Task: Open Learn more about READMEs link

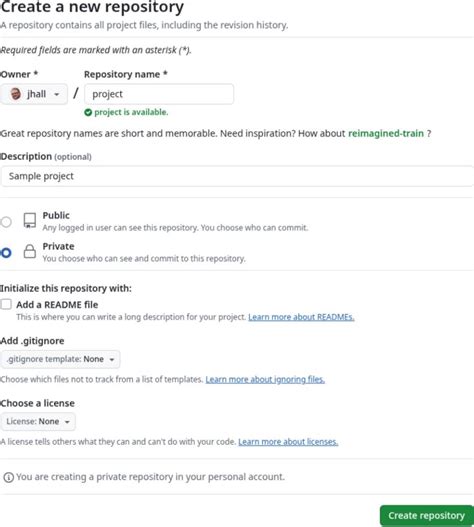Action: coord(301,317)
